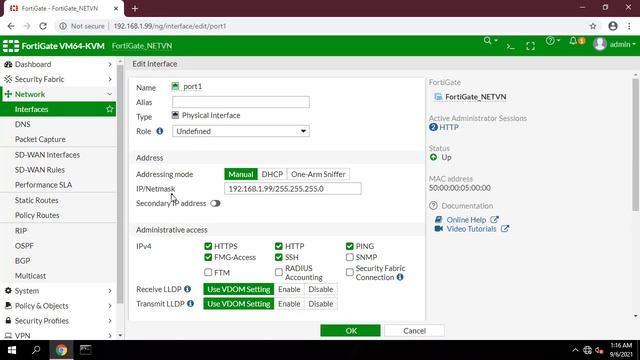Cancel the interface edit
The width and height of the screenshot is (640, 360).
coord(414,331)
